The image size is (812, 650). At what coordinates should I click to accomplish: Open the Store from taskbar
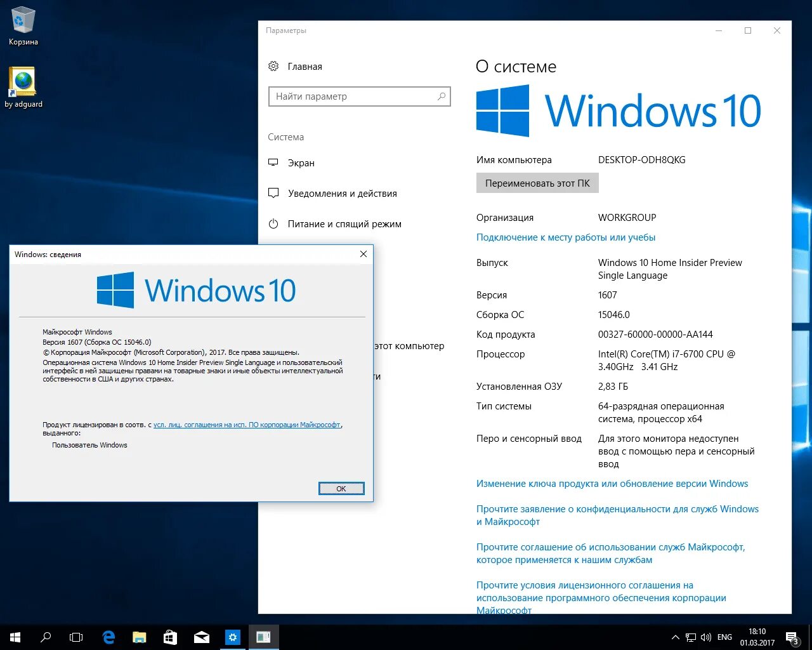point(170,637)
